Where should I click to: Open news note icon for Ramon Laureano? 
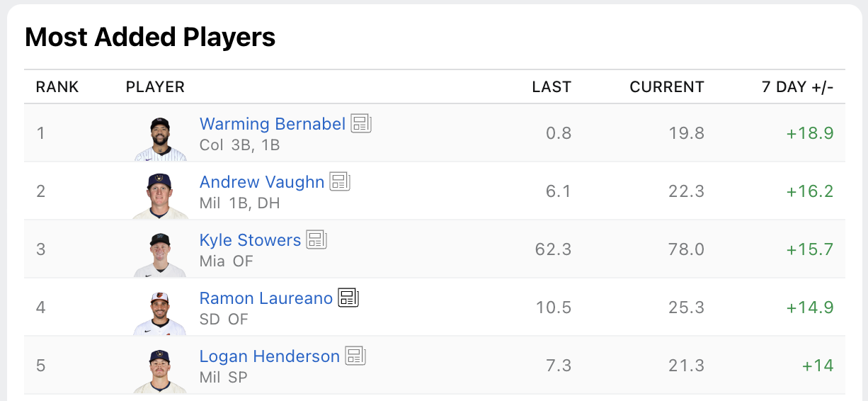348,298
